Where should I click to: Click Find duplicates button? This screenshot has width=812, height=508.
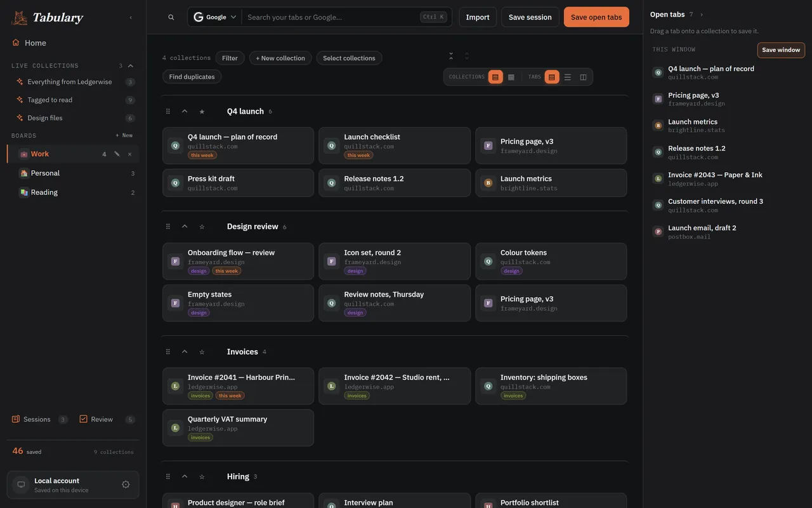click(x=192, y=77)
